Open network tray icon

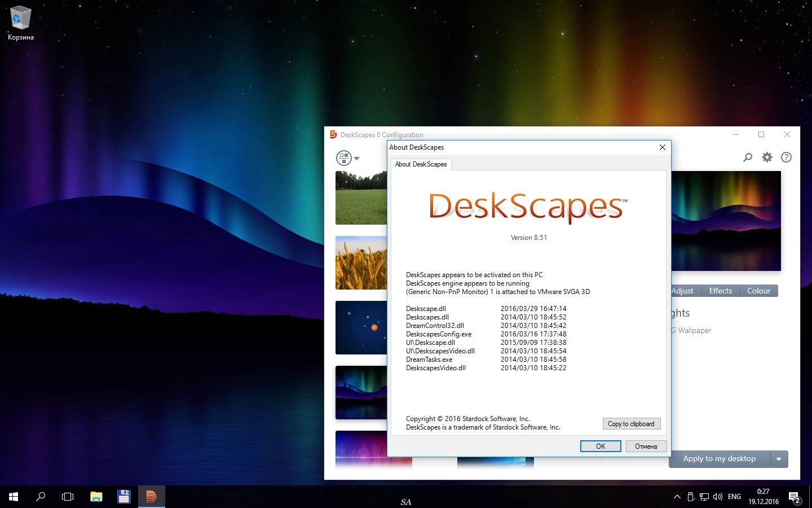coord(704,497)
